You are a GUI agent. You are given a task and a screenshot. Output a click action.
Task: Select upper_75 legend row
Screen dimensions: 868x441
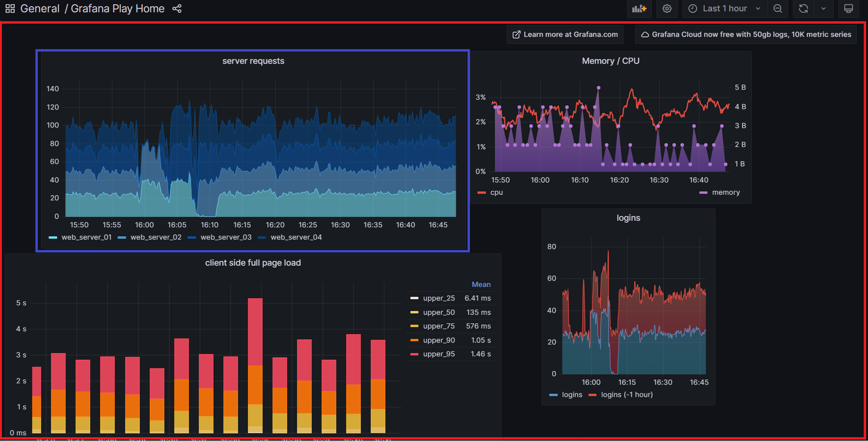coord(451,326)
